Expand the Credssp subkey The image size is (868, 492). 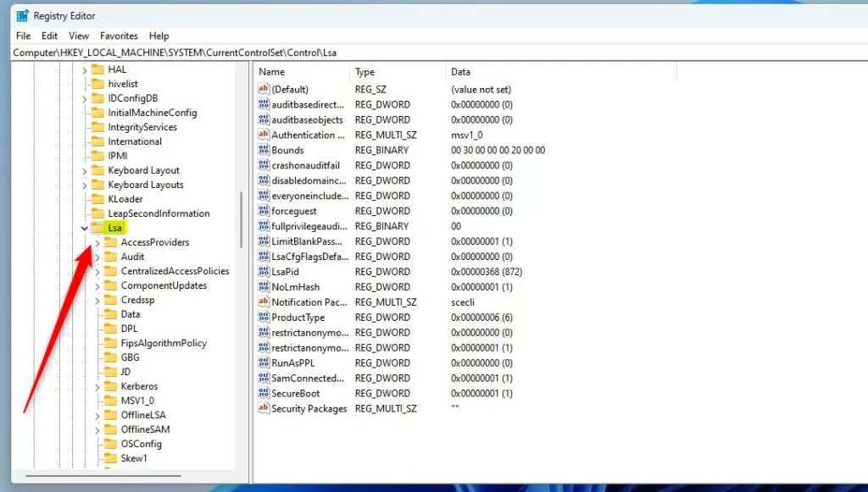pyautogui.click(x=97, y=300)
